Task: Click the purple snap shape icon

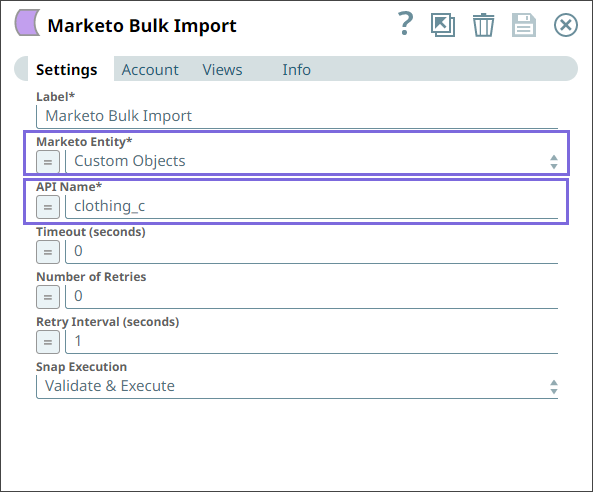Action: click(27, 23)
